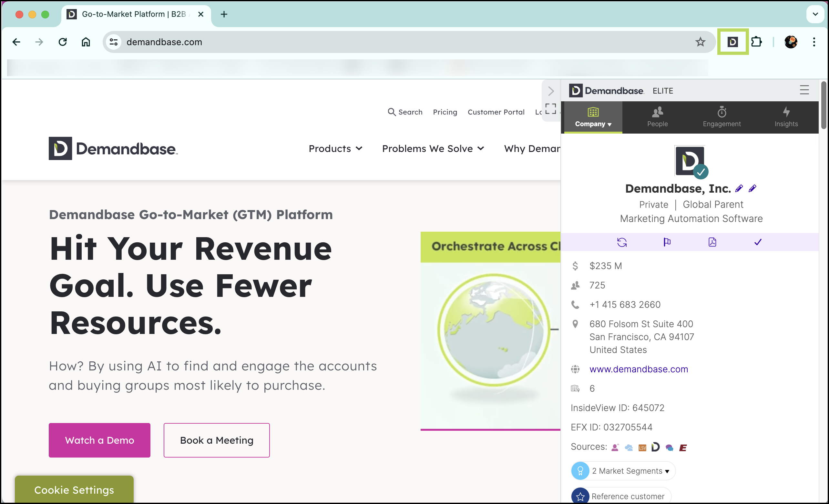Viewport: 829px width, 504px height.
Task: Open the side panel hamburger menu
Action: click(x=804, y=90)
